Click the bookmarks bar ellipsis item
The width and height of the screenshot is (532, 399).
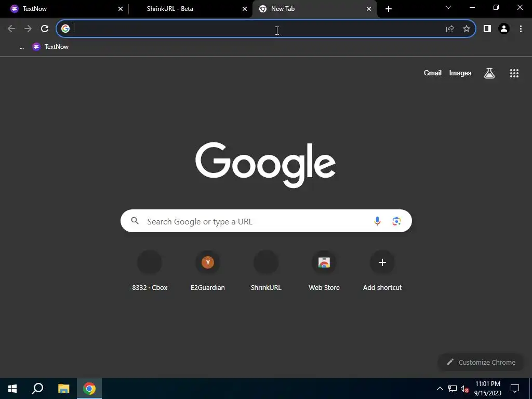pos(22,47)
